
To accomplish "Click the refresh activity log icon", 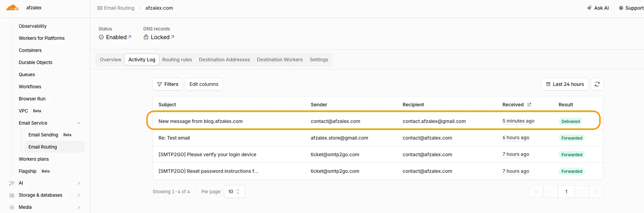I will tap(597, 84).
